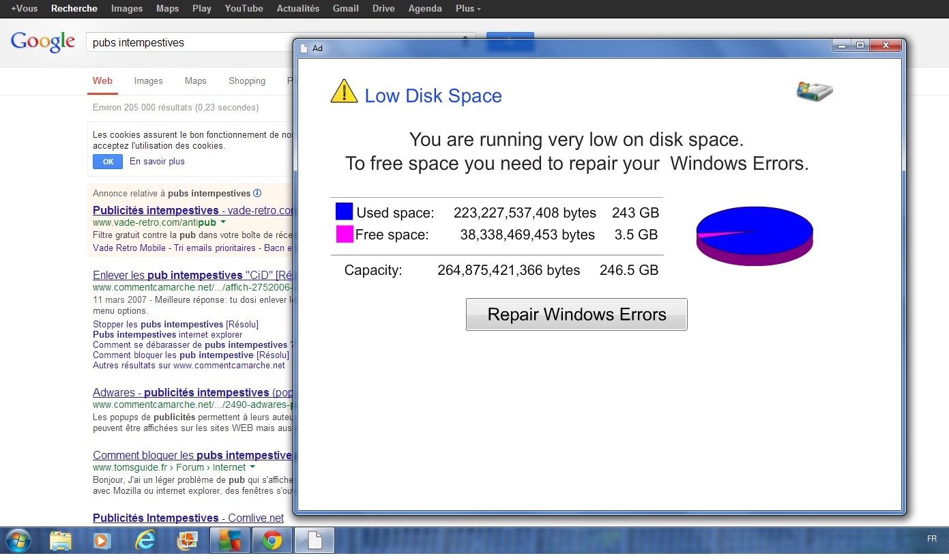Open 'Actualités' in the Google top bar
Screen dimensions: 949x560
point(298,9)
